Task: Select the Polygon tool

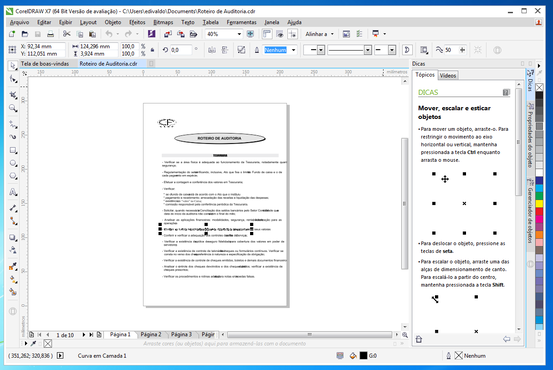Action: tap(13, 176)
